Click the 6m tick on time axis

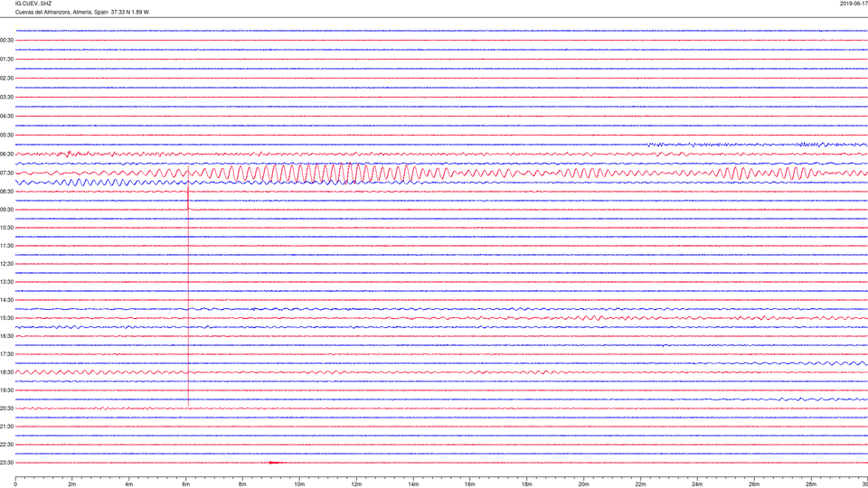(x=186, y=484)
